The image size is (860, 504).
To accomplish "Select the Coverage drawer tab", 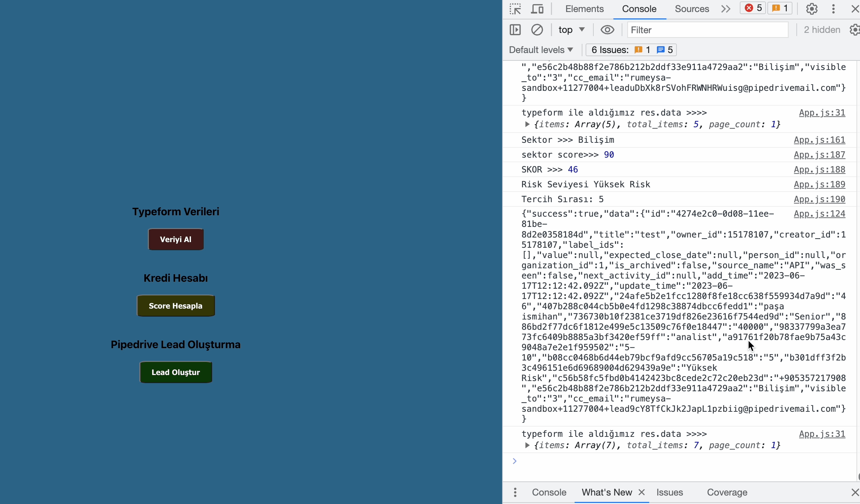I will pyautogui.click(x=727, y=492).
